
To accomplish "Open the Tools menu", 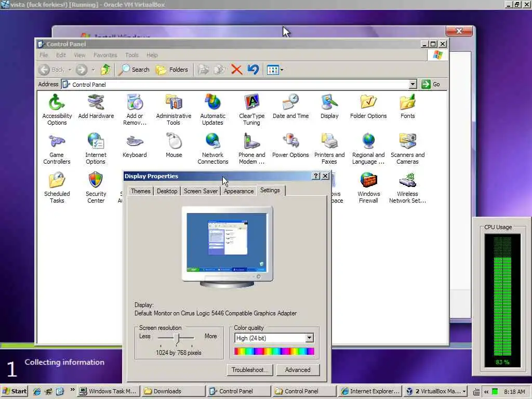I will pos(131,55).
